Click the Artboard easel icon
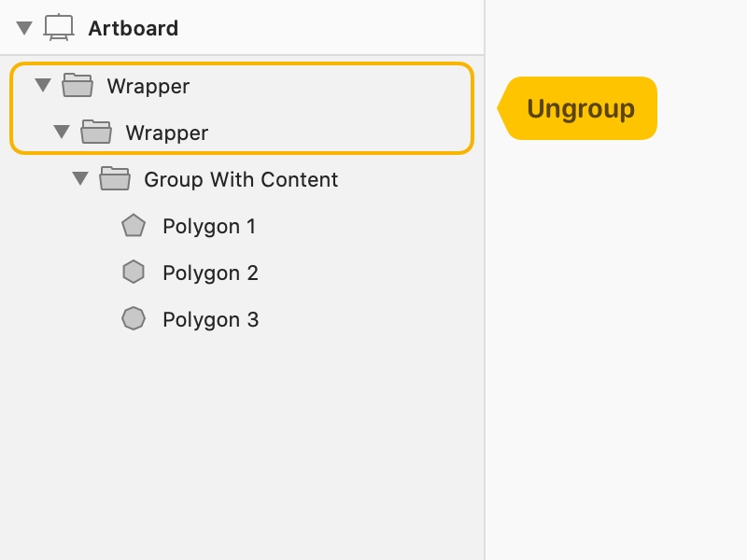The image size is (747, 560). tap(59, 28)
